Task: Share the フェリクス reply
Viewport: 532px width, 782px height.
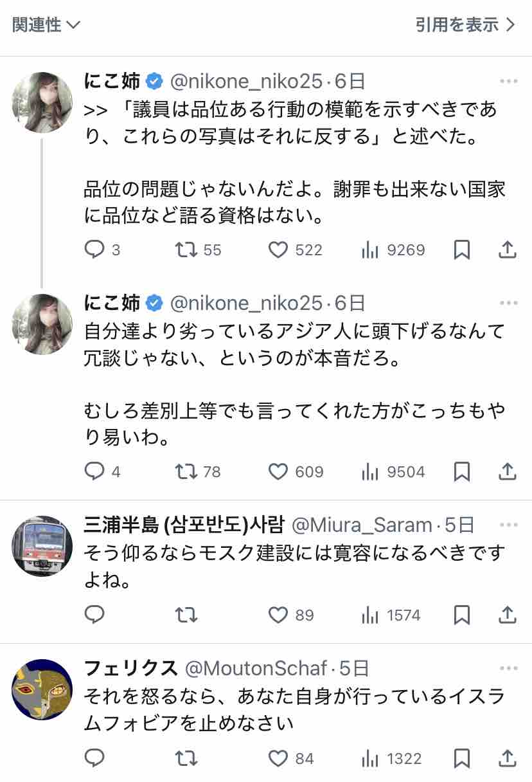Action: pyautogui.click(x=508, y=759)
